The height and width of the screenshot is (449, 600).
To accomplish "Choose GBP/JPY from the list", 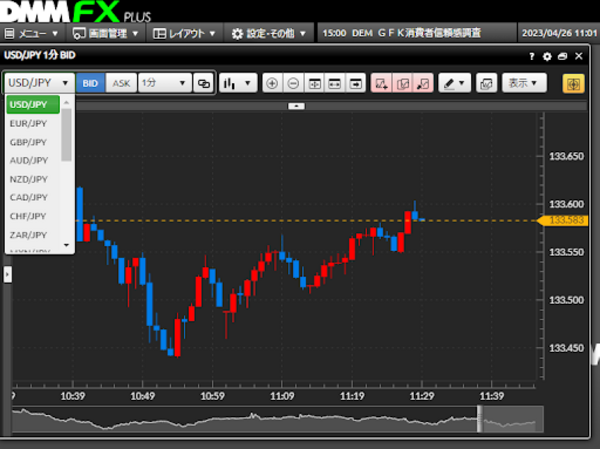I will tap(33, 142).
